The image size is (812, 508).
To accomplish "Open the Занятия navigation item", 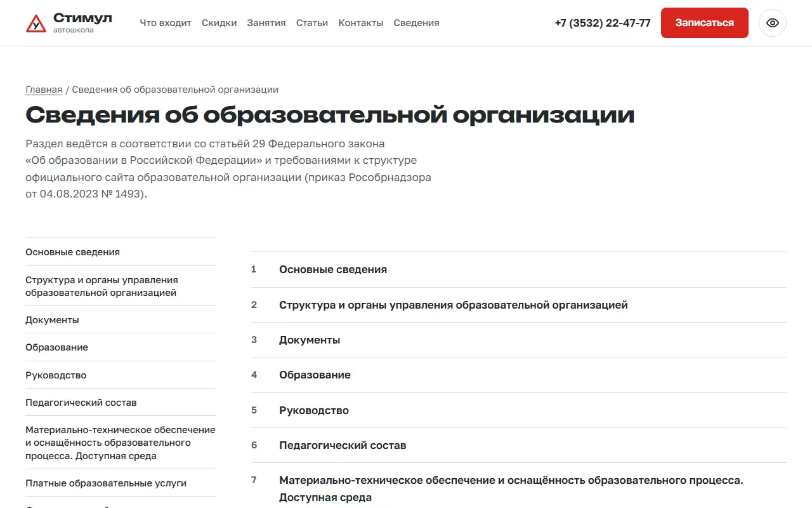I will [x=266, y=23].
